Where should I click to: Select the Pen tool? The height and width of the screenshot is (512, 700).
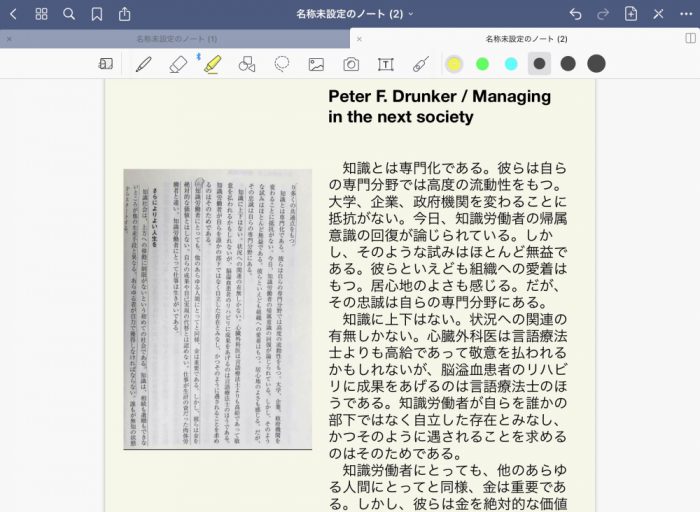143,64
